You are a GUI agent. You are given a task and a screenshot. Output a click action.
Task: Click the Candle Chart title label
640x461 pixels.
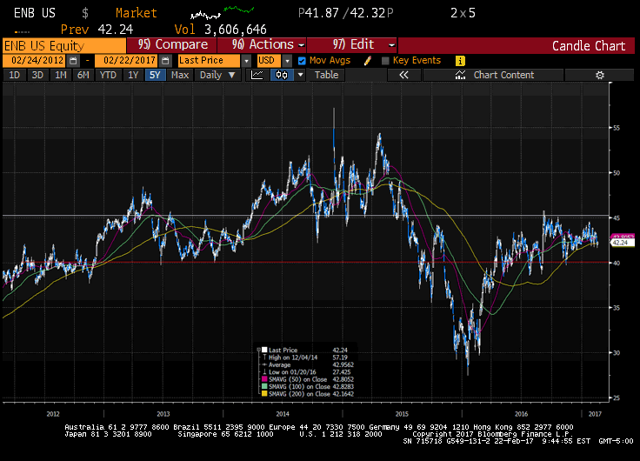pyautogui.click(x=588, y=46)
